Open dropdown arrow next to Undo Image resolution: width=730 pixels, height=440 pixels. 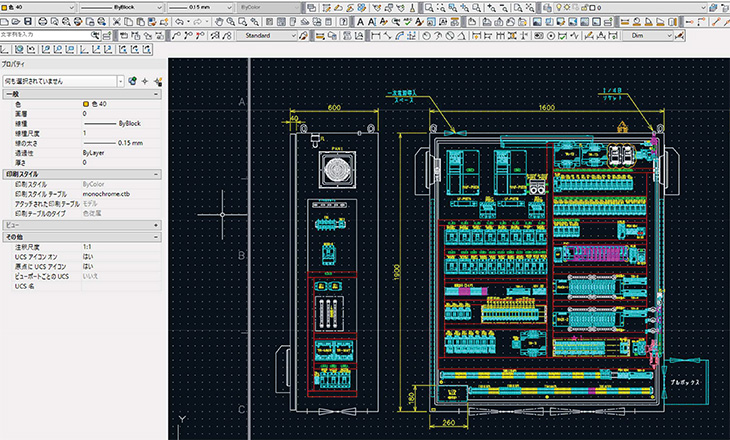(188, 21)
